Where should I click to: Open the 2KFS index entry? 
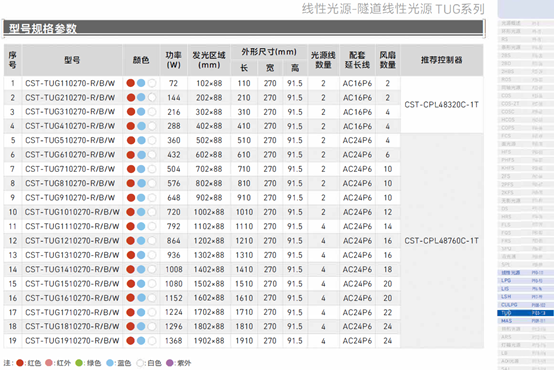(525, 193)
